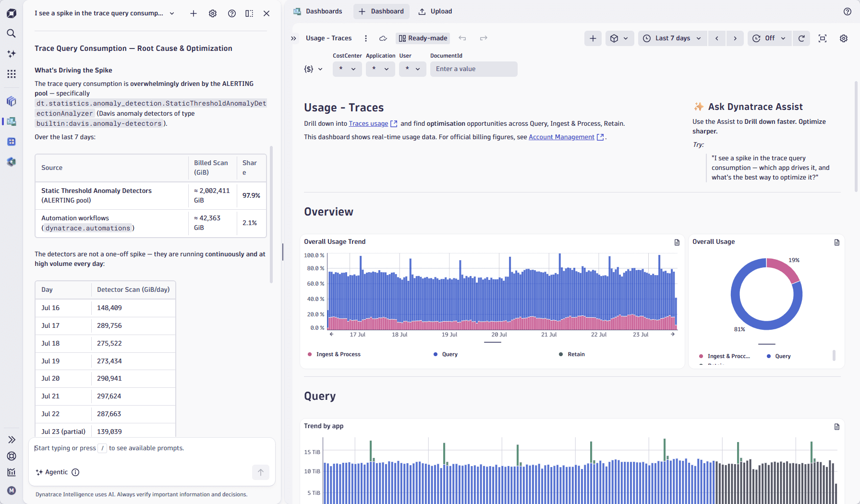Image resolution: width=860 pixels, height=504 pixels.
Task: Open CostCenter filter dropdown
Action: [x=347, y=69]
